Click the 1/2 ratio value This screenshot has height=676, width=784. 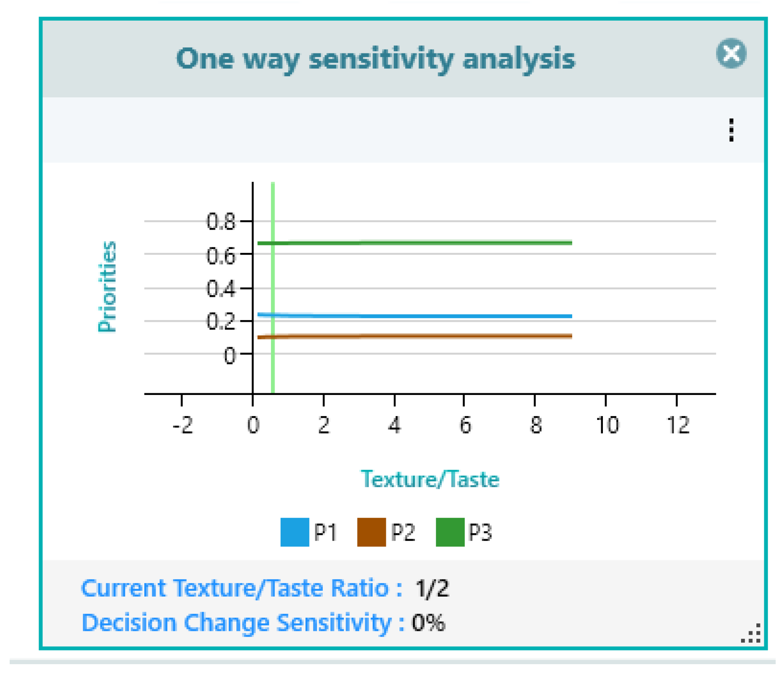431,588
